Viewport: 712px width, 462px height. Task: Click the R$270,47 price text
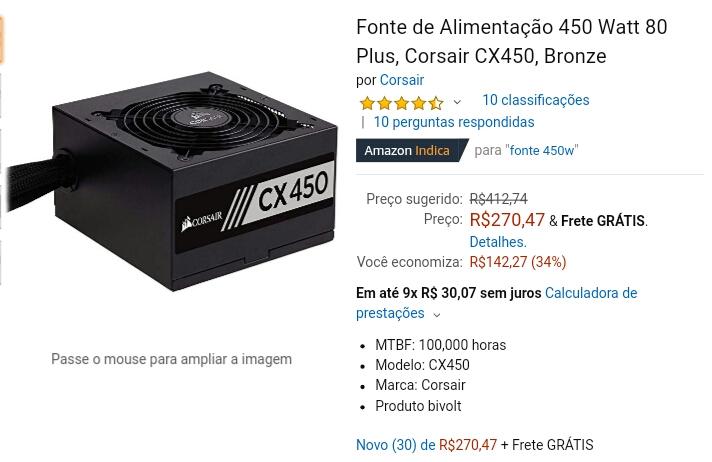tap(507, 220)
